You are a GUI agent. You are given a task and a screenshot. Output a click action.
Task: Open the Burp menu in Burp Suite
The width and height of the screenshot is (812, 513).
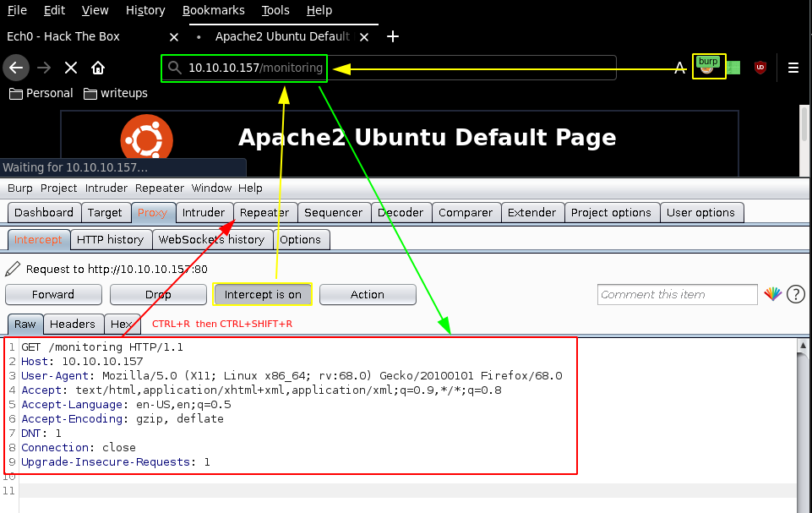(x=20, y=188)
